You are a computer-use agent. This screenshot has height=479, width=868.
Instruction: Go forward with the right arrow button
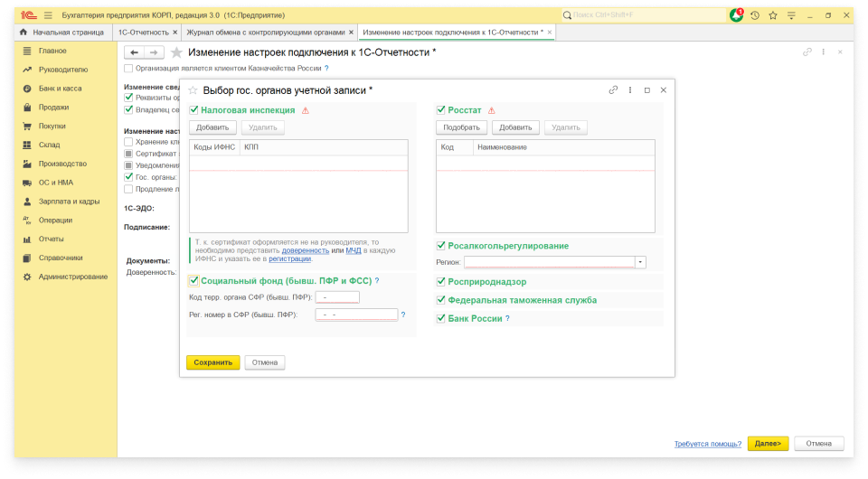[x=154, y=52]
